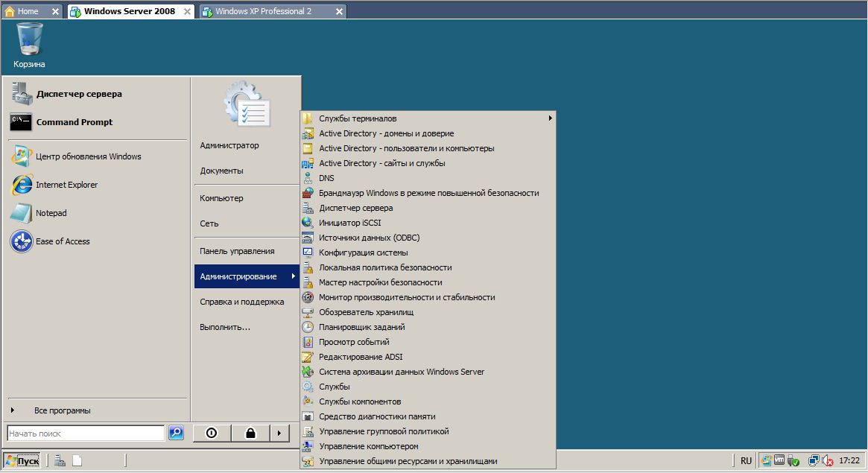Screen dimensions: 868x473
Task: Click the clock showing 17:22
Action: pyautogui.click(x=849, y=460)
